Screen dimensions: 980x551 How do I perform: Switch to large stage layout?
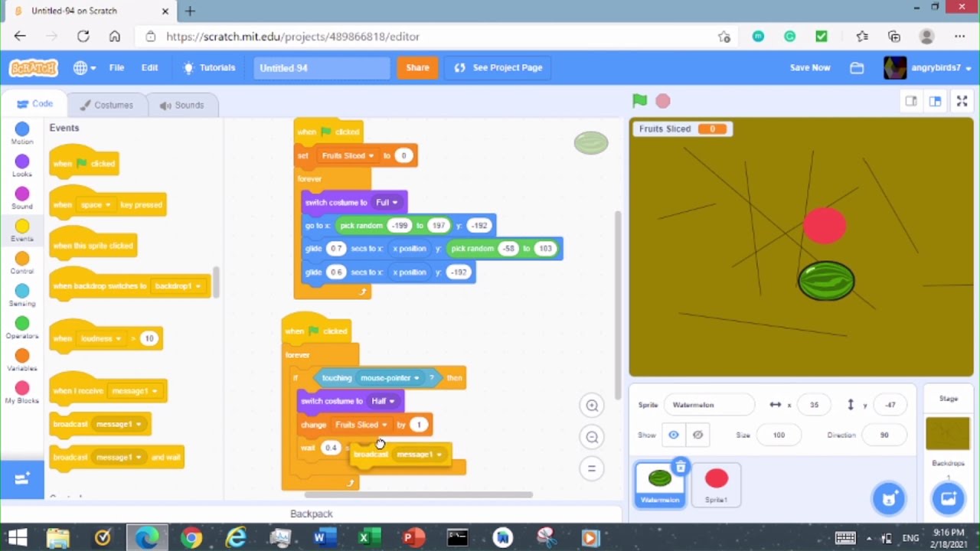[935, 101]
